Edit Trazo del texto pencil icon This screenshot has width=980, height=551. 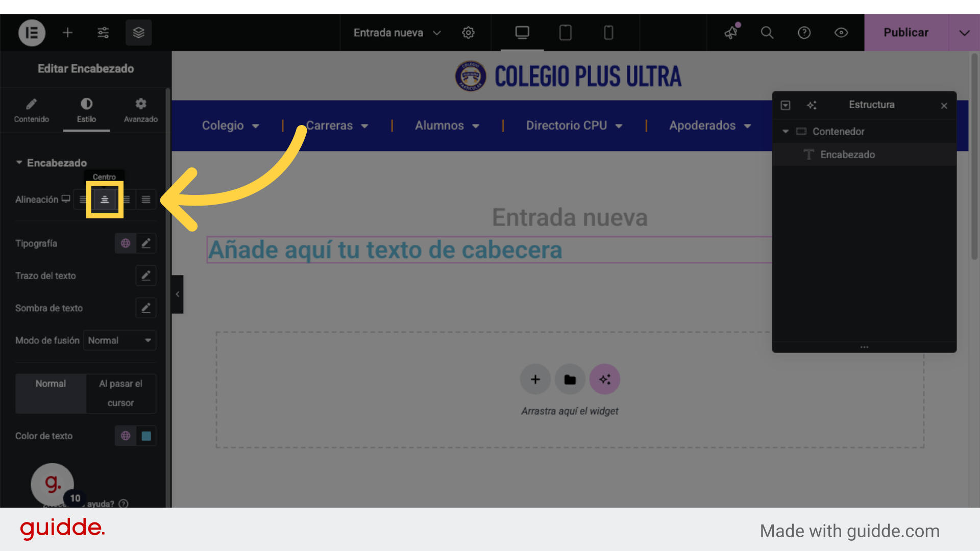click(x=146, y=275)
